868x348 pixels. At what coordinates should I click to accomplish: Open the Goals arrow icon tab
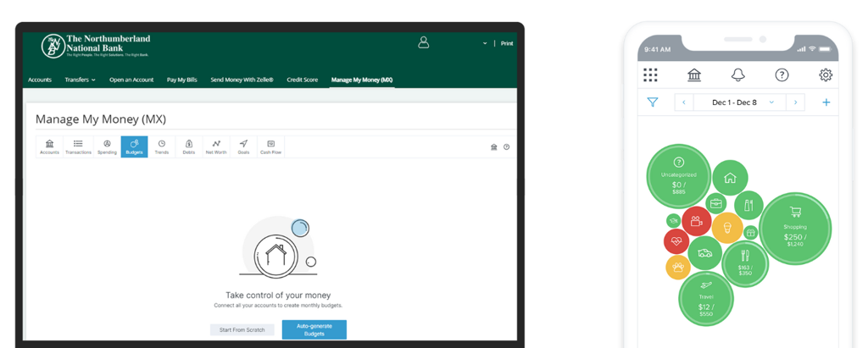click(243, 146)
